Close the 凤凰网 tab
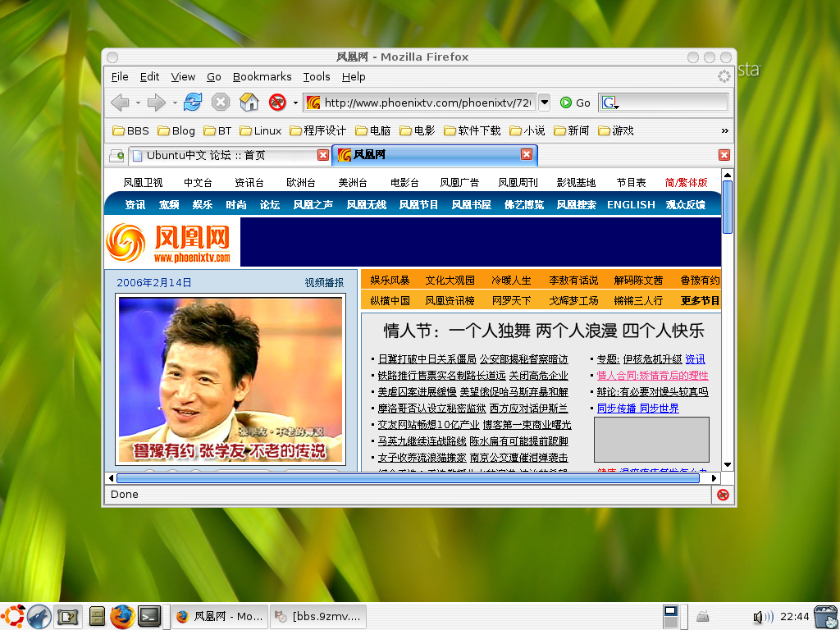Viewport: 840px width, 630px height. click(x=527, y=154)
